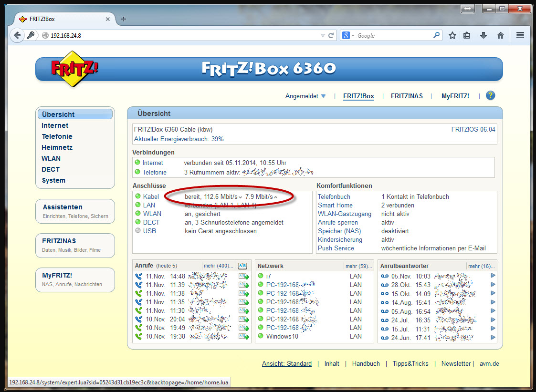Open Firefox hamburger menu
Image resolution: width=536 pixels, height=392 pixels.
pos(520,35)
